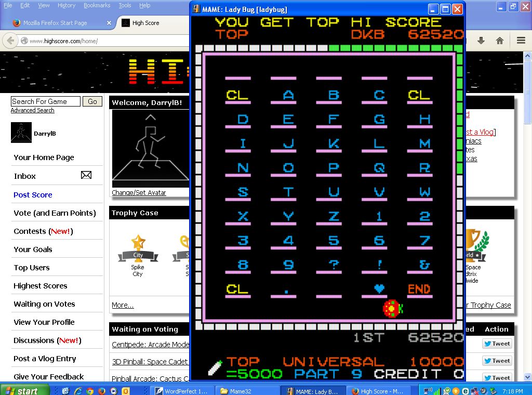Select the Mame32 taskbar item
Screen dimensions: 532x395
[247, 391]
